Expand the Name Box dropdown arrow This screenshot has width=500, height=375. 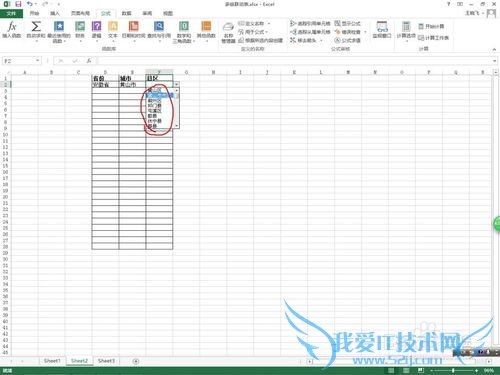pos(38,61)
